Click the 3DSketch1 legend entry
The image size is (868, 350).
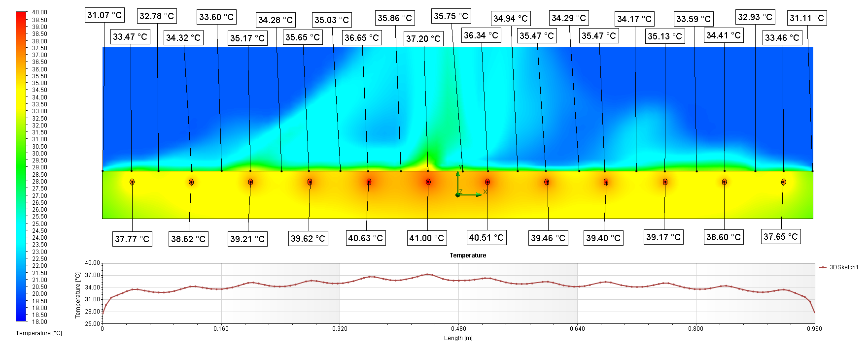[x=839, y=267]
